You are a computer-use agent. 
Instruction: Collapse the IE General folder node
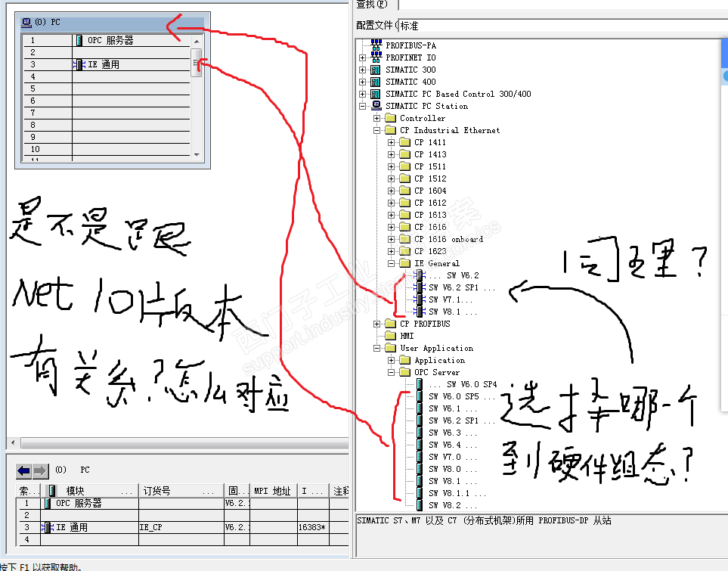pos(392,263)
